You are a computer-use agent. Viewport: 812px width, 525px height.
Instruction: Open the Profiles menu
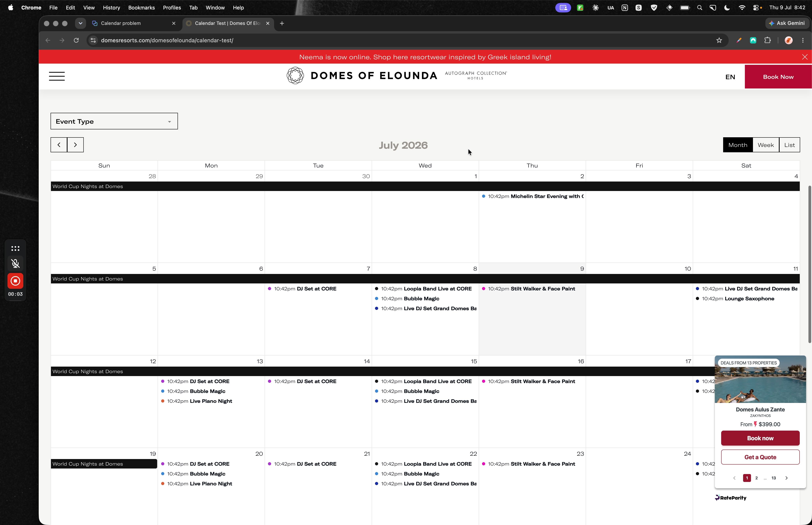point(172,8)
